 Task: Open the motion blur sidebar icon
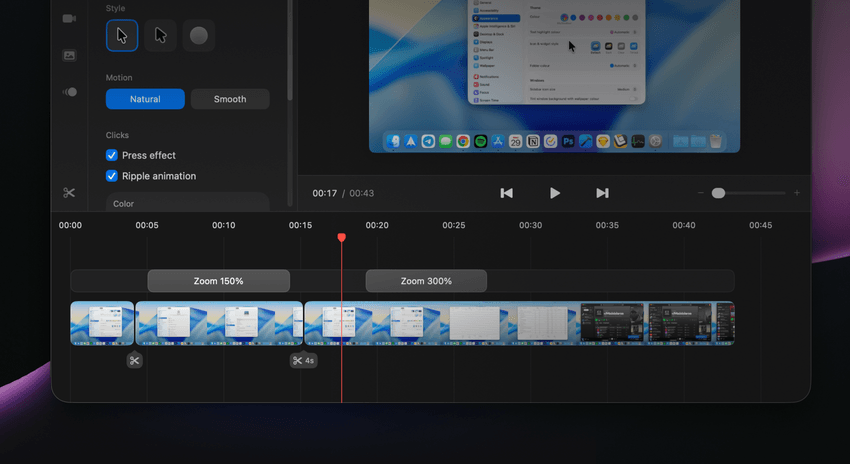coord(69,92)
